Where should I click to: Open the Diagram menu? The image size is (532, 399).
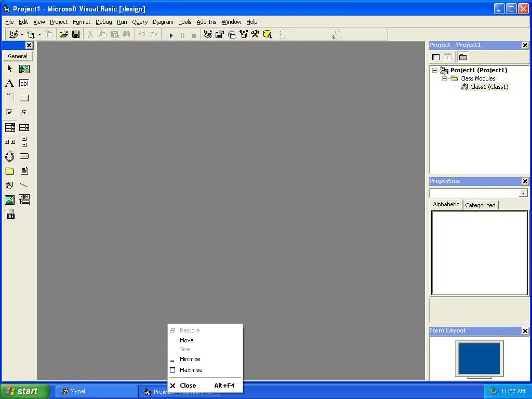coord(163,22)
